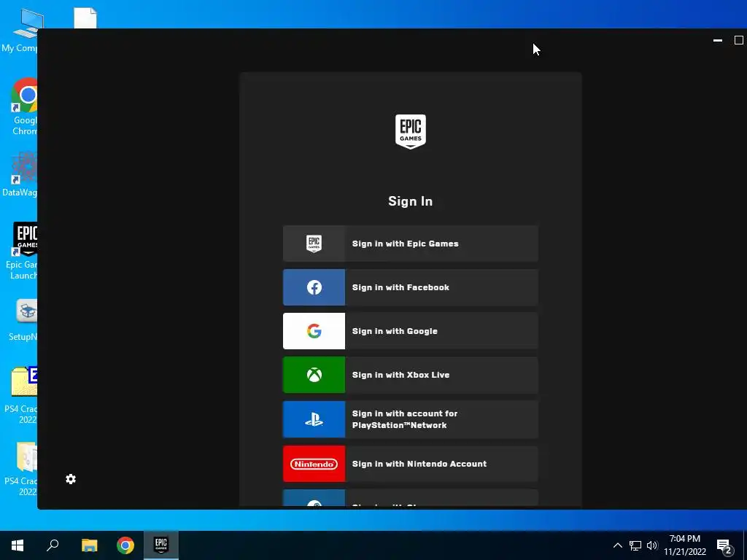The height and width of the screenshot is (560, 747).
Task: Open network status tray icon
Action: [x=635, y=545]
